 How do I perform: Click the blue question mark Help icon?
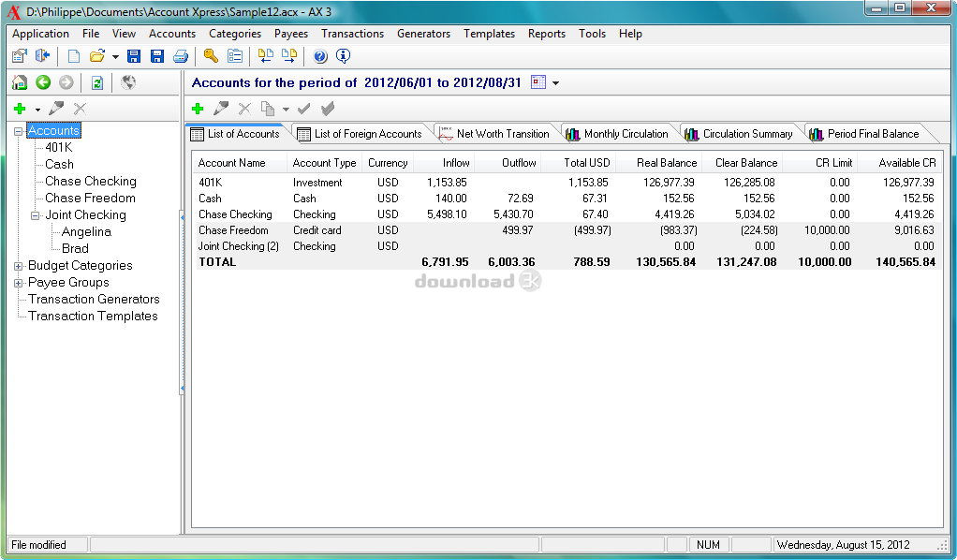point(320,56)
